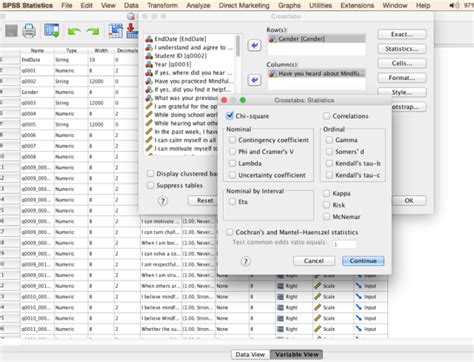474x362 pixels.
Task: Select Gender [Gender] in Row(s) box
Action: point(316,39)
